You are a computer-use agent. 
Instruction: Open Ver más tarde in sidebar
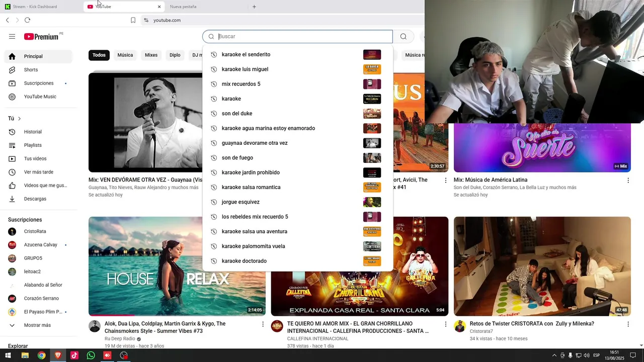coord(38,172)
